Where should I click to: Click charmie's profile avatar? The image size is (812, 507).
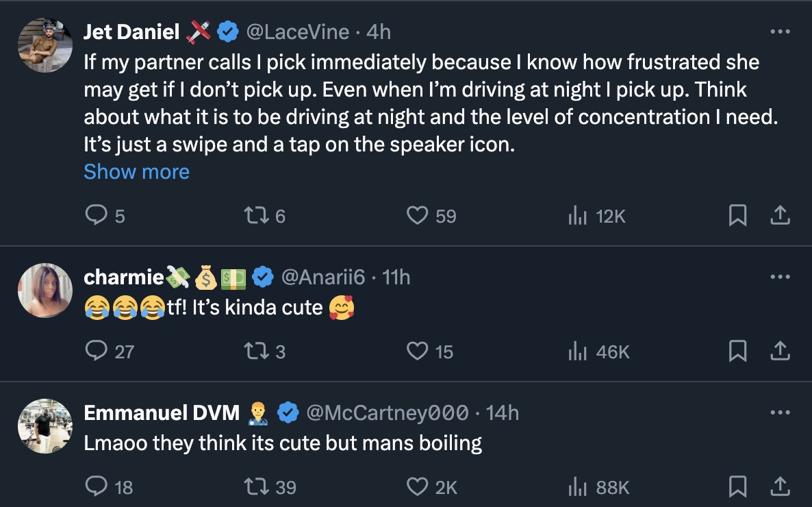[45, 290]
